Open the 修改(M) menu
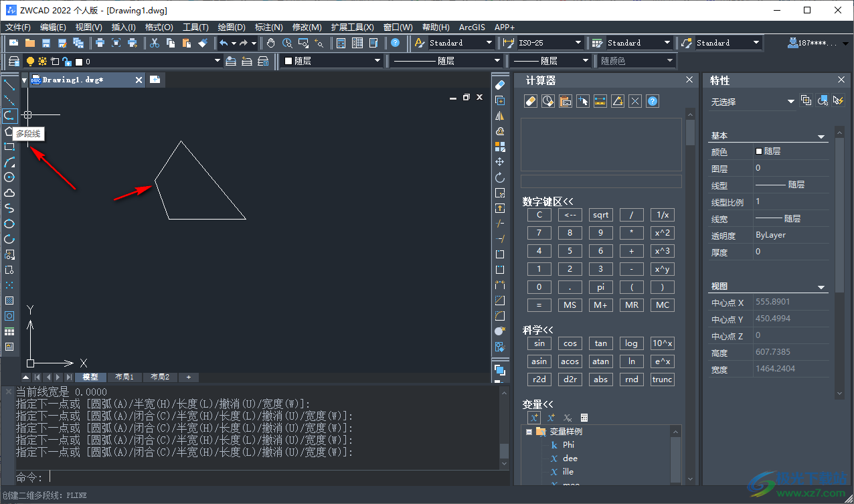Image resolution: width=854 pixels, height=504 pixels. 307,27
